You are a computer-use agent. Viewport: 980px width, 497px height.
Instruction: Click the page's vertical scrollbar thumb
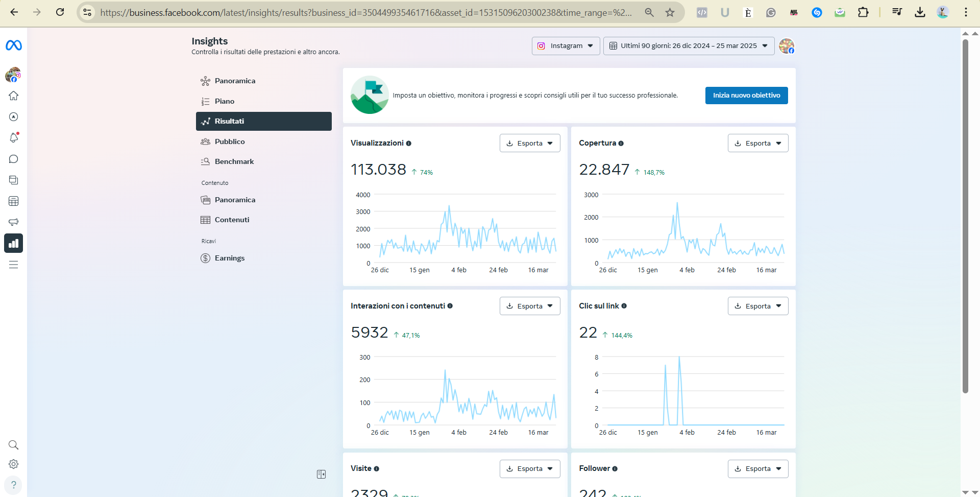pos(965,215)
